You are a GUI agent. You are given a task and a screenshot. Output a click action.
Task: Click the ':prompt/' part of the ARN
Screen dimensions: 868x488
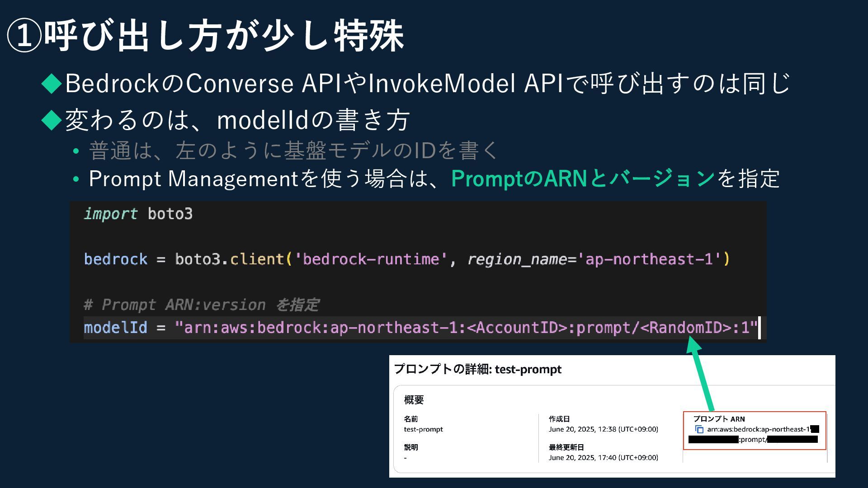753,440
